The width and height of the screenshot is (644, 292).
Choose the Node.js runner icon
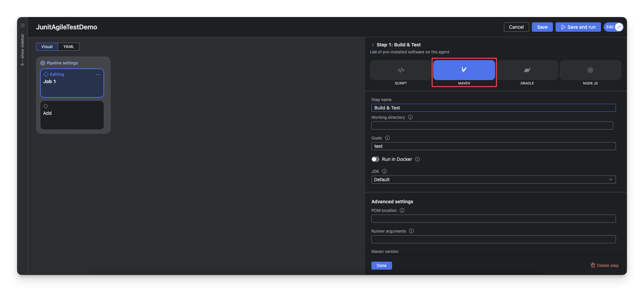click(590, 70)
